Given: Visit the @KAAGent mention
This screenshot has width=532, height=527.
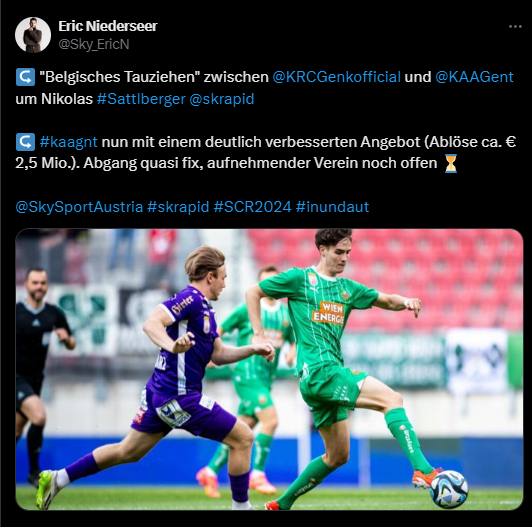Looking at the screenshot, I should pos(474,77).
